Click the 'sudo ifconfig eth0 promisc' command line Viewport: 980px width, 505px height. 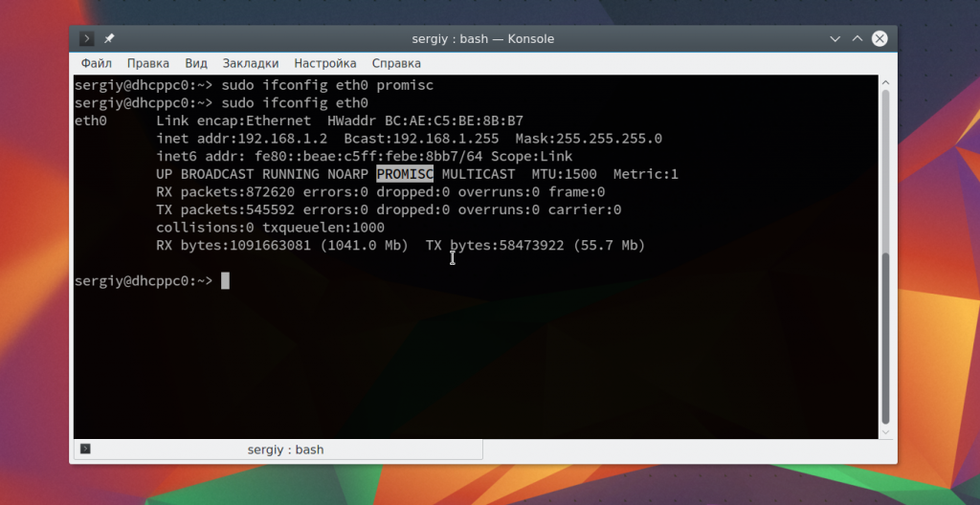pos(327,85)
